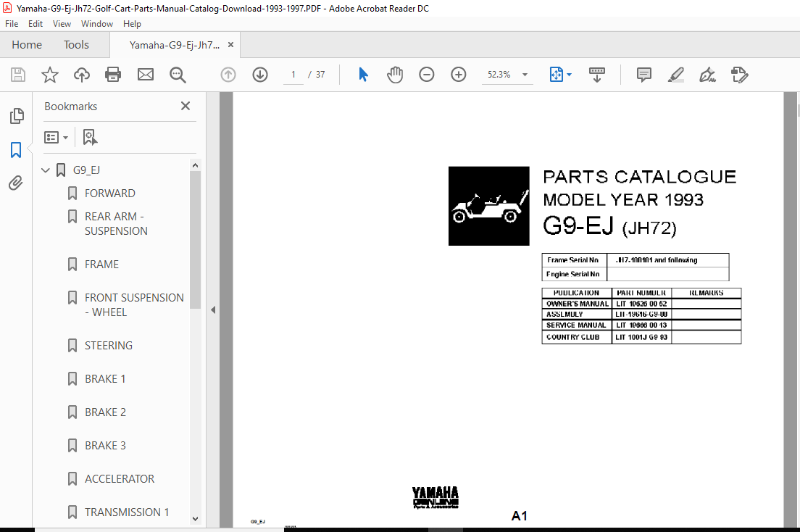The height and width of the screenshot is (532, 800).
Task: Open the Attachments paperclip panel
Action: [16, 183]
